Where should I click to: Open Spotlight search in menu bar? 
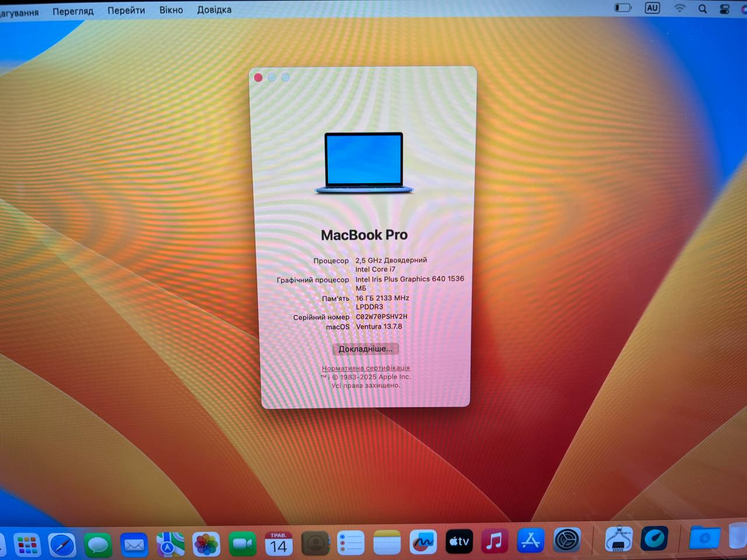click(702, 9)
